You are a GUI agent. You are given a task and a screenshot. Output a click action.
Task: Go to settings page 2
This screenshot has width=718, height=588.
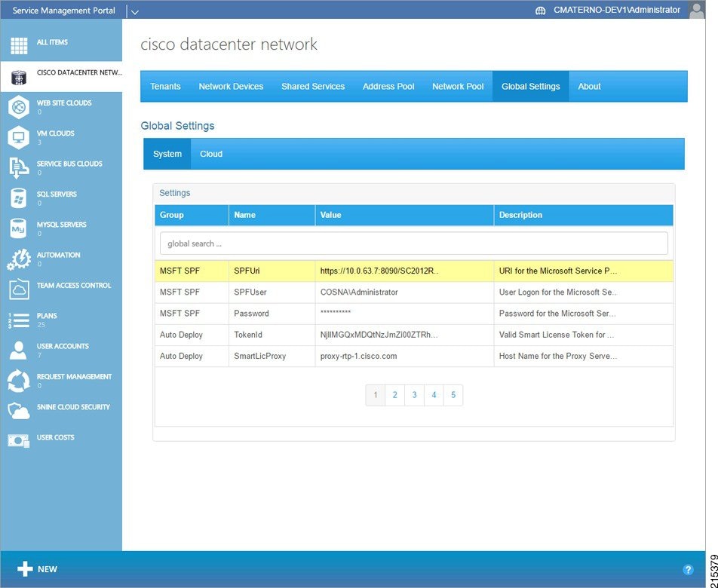[394, 395]
